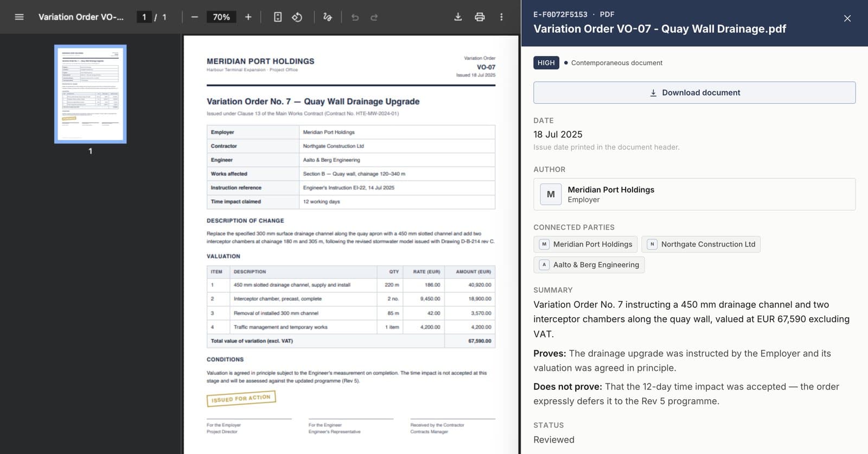The height and width of the screenshot is (454, 868).
Task: Zoom out with the minus icon
Action: coord(195,17)
